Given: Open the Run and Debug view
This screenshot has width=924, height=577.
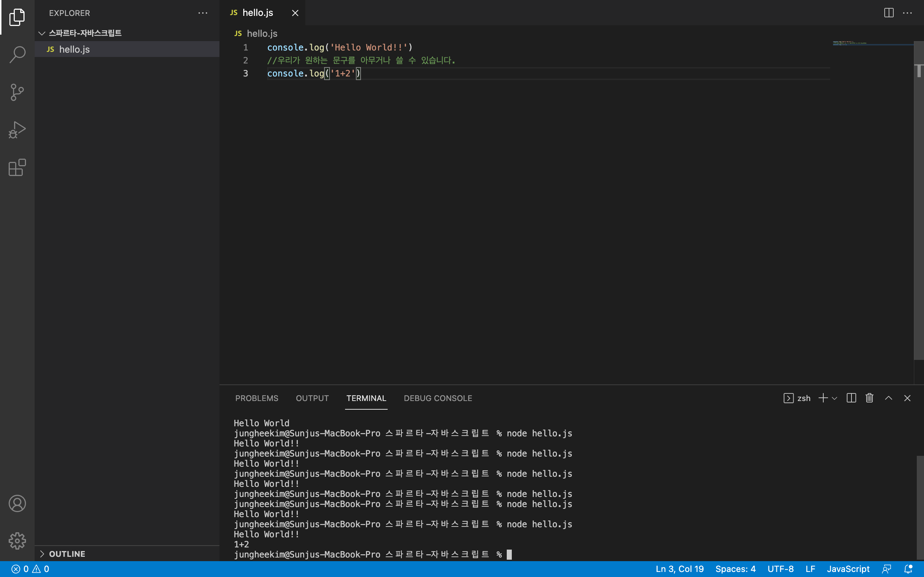Looking at the screenshot, I should 17,130.
